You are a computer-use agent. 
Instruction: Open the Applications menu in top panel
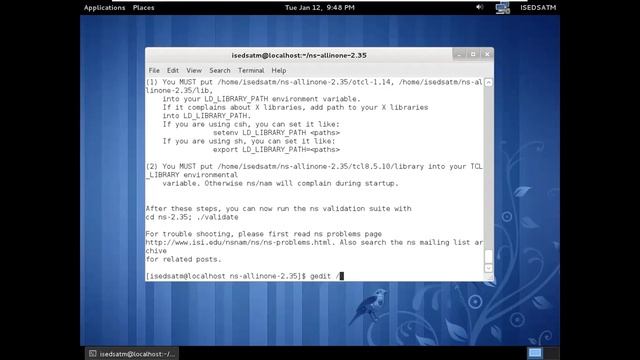pos(104,8)
